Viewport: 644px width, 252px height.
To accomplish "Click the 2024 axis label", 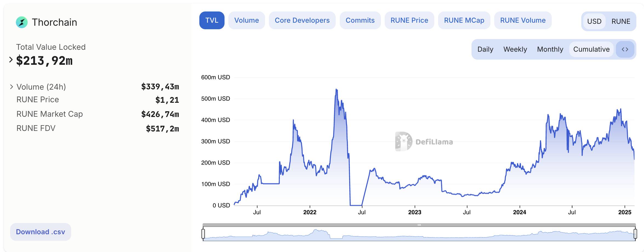I will 519,212.
